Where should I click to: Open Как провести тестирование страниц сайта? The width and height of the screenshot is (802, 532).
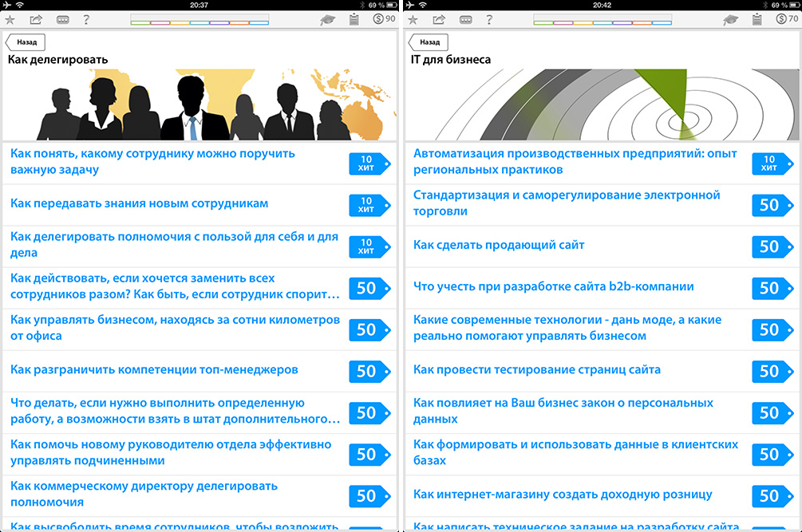(x=602, y=371)
